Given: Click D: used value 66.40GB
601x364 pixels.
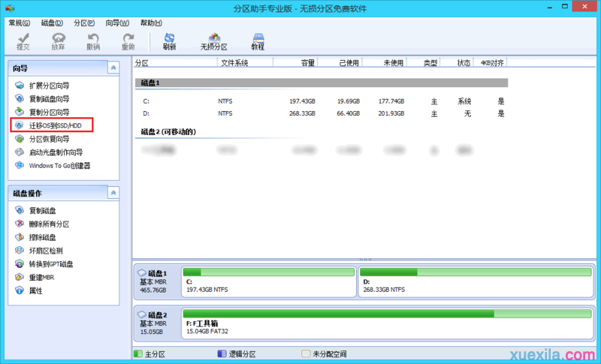Looking at the screenshot, I should coord(348,113).
